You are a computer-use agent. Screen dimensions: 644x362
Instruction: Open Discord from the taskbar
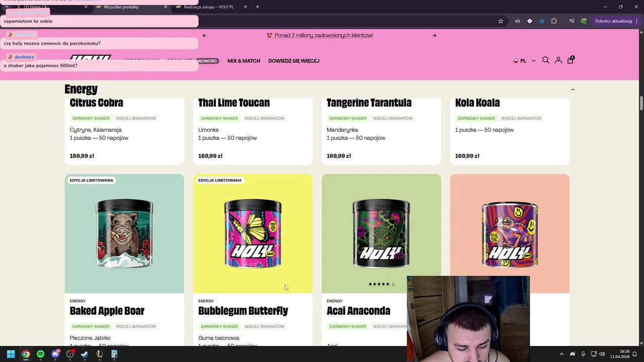55,354
